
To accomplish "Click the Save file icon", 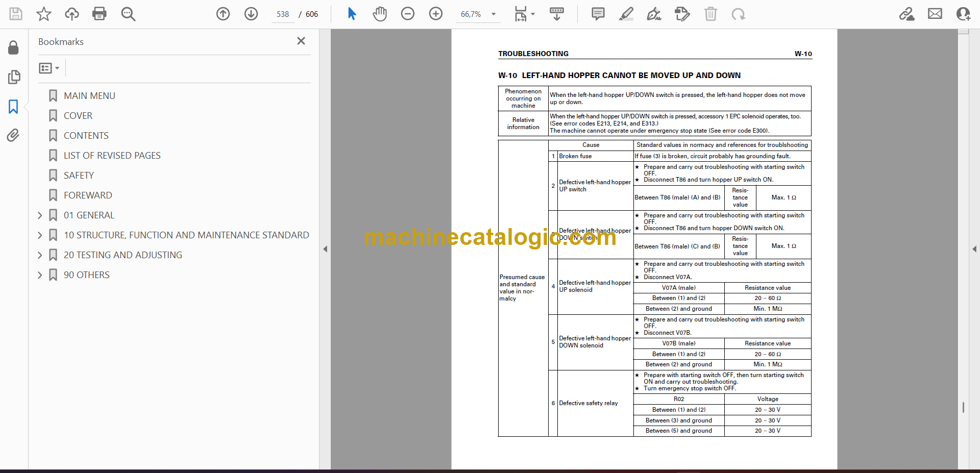I will pyautogui.click(x=16, y=14).
